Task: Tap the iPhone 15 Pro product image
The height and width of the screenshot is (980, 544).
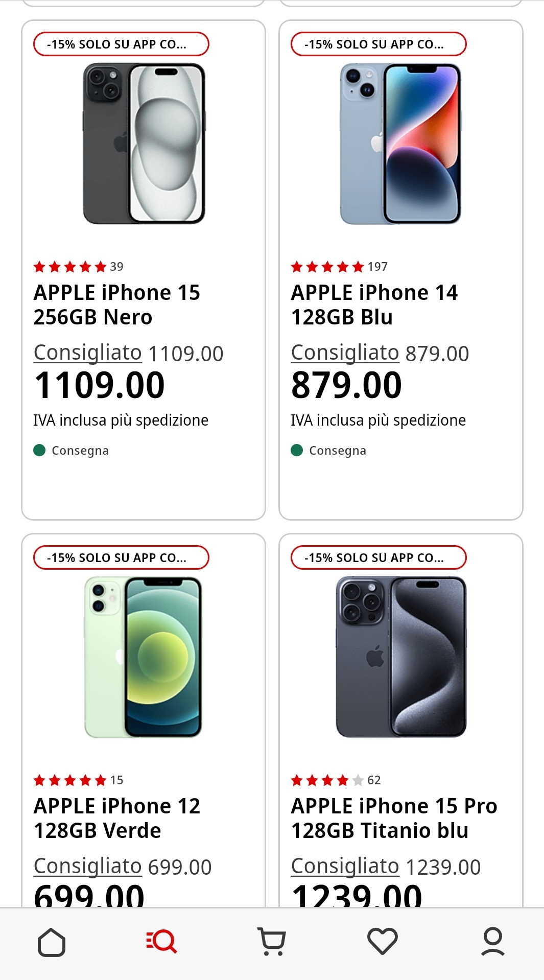Action: coord(401,657)
